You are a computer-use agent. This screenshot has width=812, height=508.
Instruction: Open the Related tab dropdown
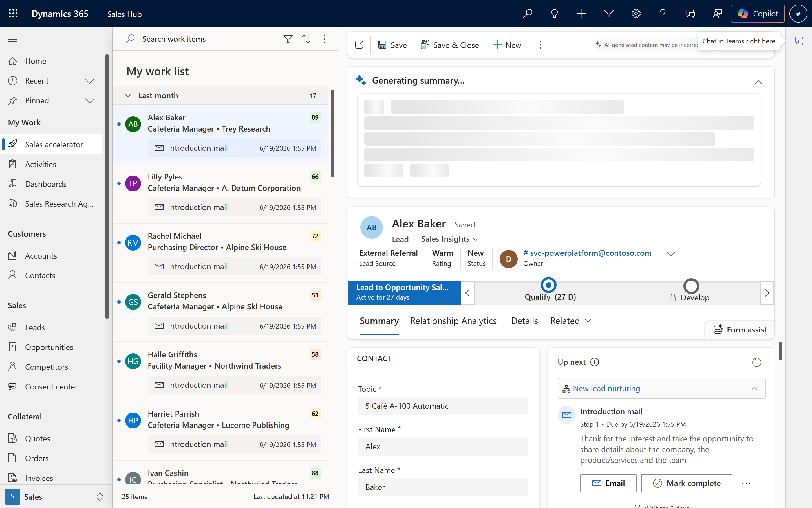click(570, 321)
